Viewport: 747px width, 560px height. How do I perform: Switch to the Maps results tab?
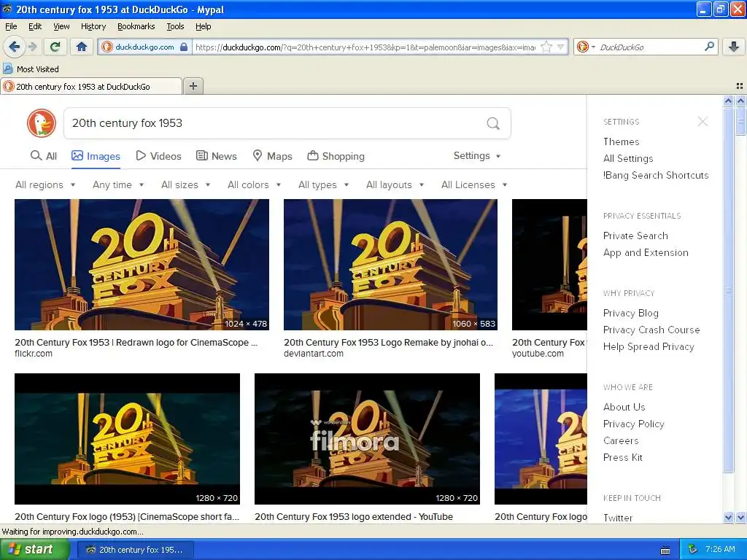click(x=272, y=156)
